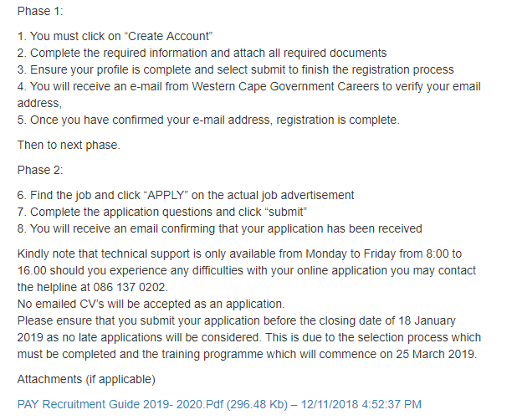Click step 2 about attaching required documents

coord(202,53)
